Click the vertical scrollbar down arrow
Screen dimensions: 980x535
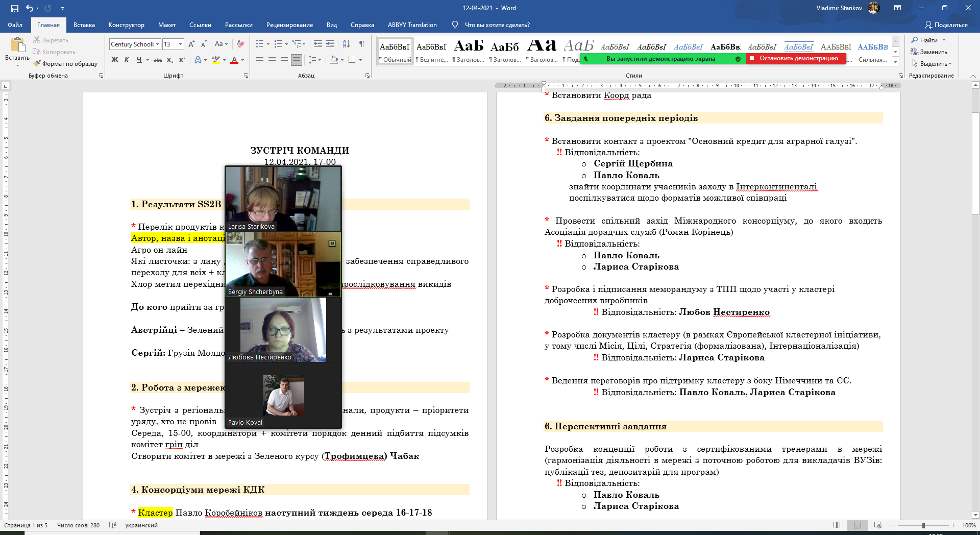[x=975, y=515]
